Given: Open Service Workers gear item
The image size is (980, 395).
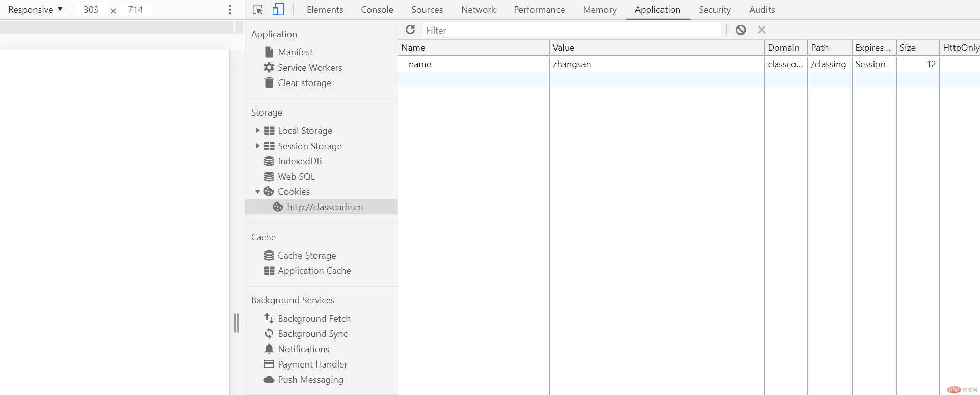Looking at the screenshot, I should (x=269, y=68).
